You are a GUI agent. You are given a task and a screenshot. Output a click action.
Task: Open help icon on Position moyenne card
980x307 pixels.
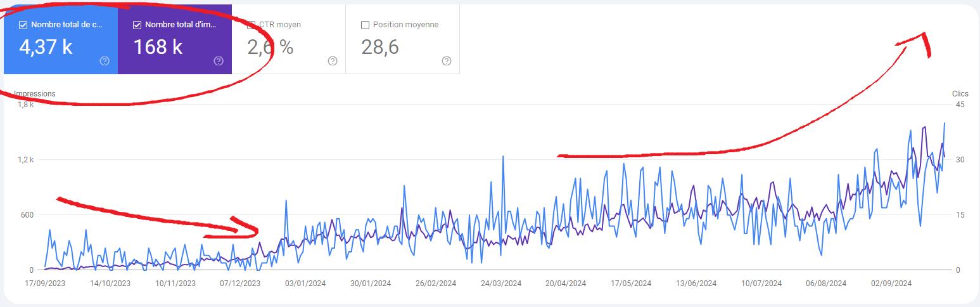447,61
